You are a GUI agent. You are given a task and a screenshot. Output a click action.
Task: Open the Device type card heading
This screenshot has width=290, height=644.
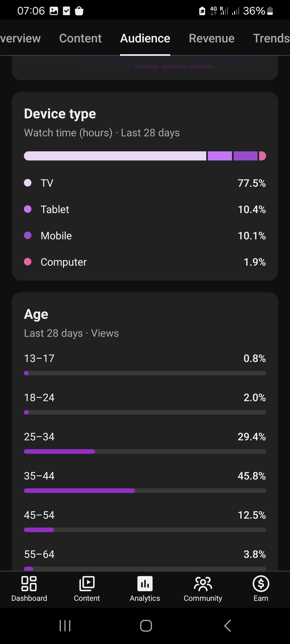tap(60, 114)
